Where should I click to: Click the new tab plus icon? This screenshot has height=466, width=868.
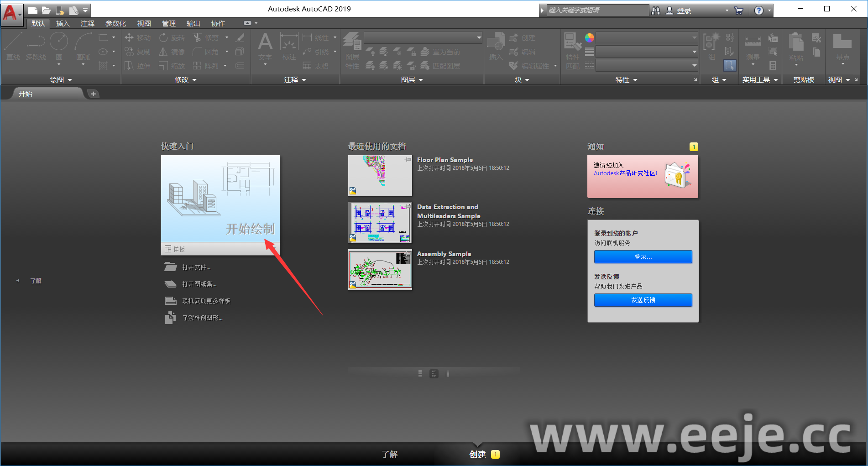tap(93, 94)
